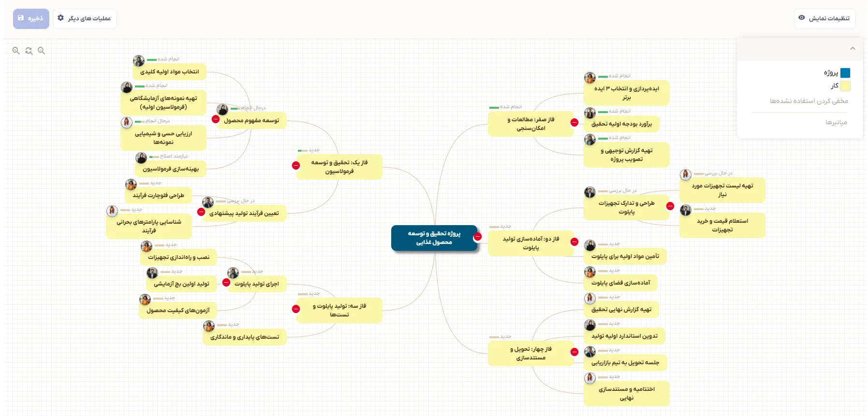The width and height of the screenshot is (868, 416).
Task: Click the assignee avatar on انتخاب مواد اولیه کلیدی
Action: pyautogui.click(x=139, y=61)
